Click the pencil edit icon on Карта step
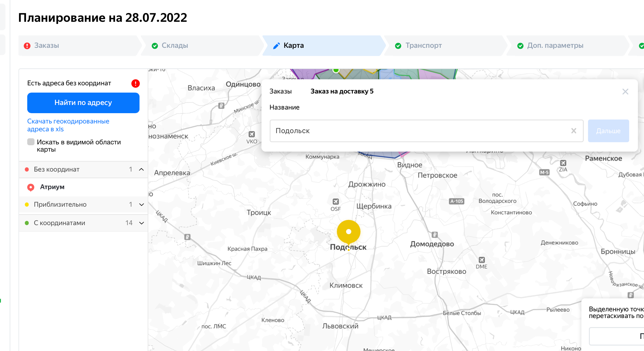The width and height of the screenshot is (644, 351). 276,46
